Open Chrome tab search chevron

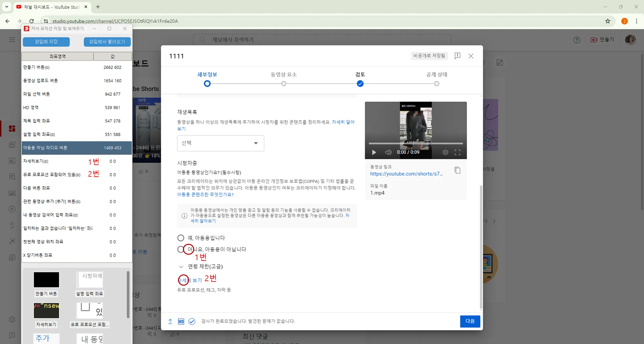pyautogui.click(x=6, y=6)
